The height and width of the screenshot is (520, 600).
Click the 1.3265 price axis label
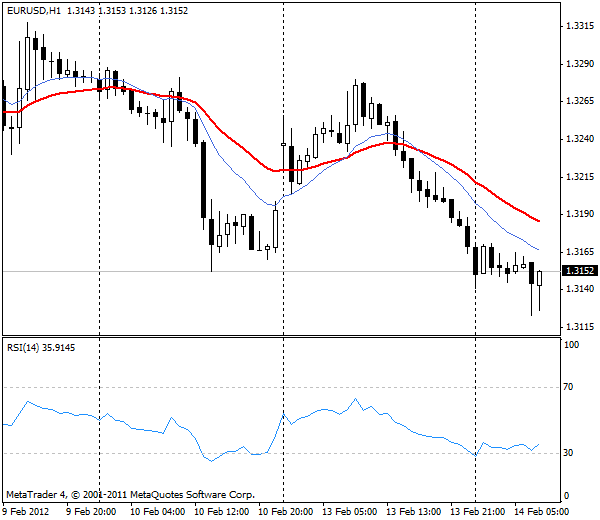[x=580, y=101]
